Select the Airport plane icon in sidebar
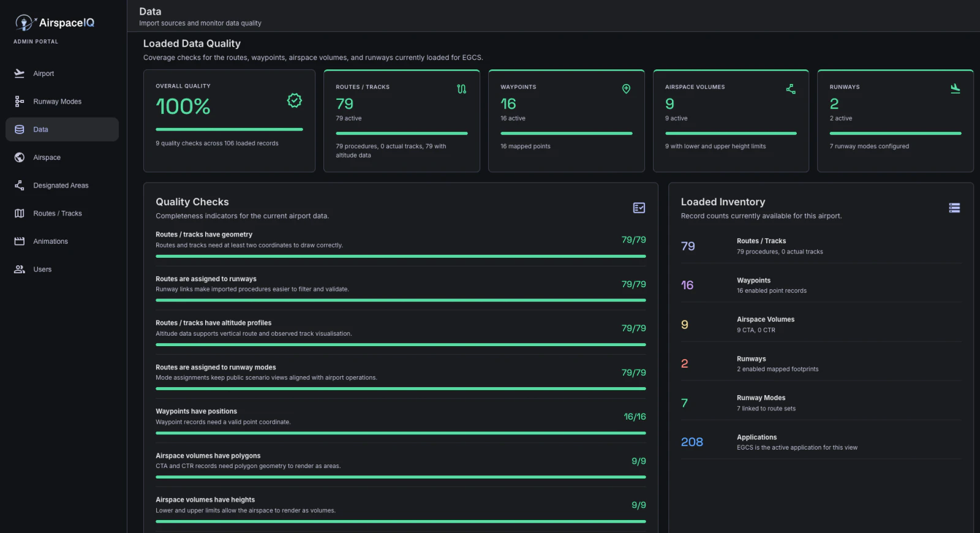Image resolution: width=980 pixels, height=533 pixels. [x=20, y=74]
